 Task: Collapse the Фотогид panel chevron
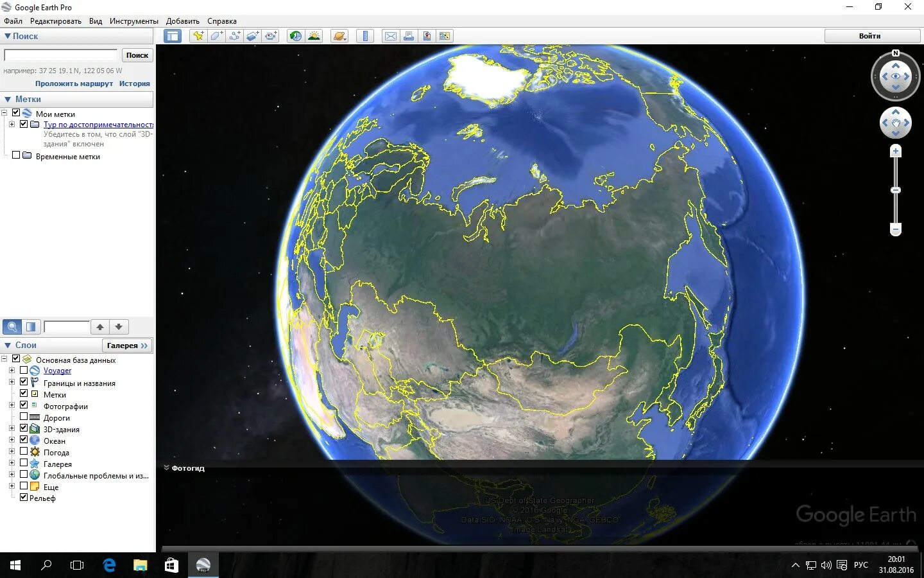(166, 468)
